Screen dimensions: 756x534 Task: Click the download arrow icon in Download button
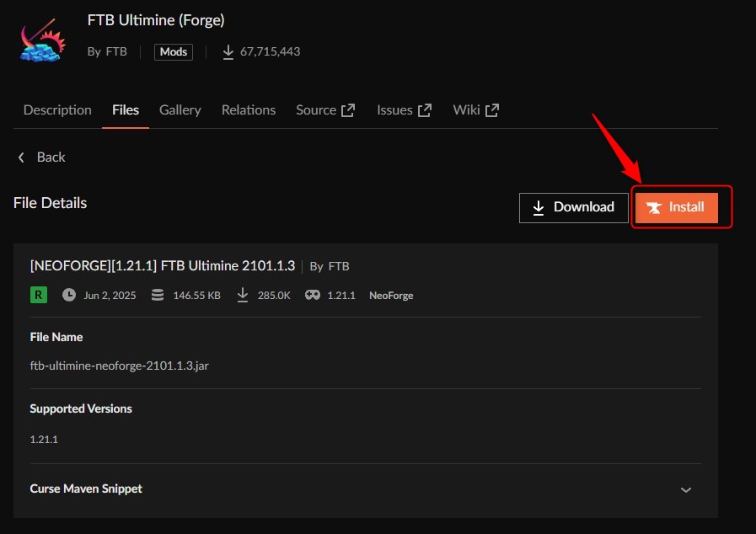coord(539,208)
